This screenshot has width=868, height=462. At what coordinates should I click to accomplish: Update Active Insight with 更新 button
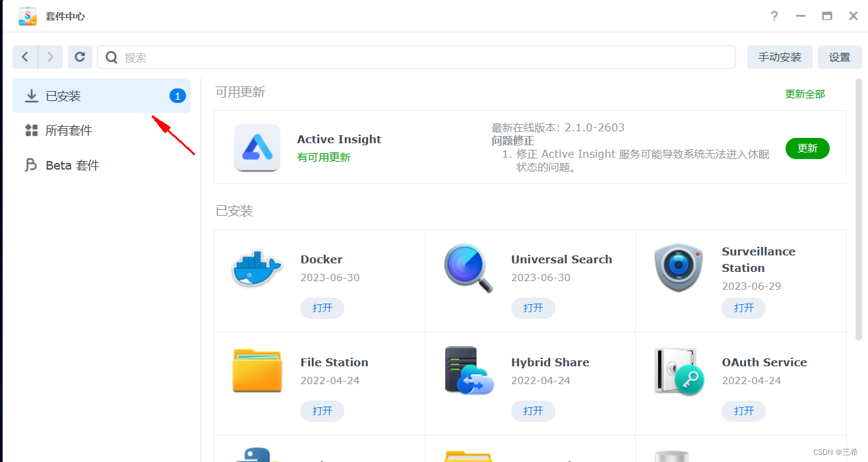point(807,148)
